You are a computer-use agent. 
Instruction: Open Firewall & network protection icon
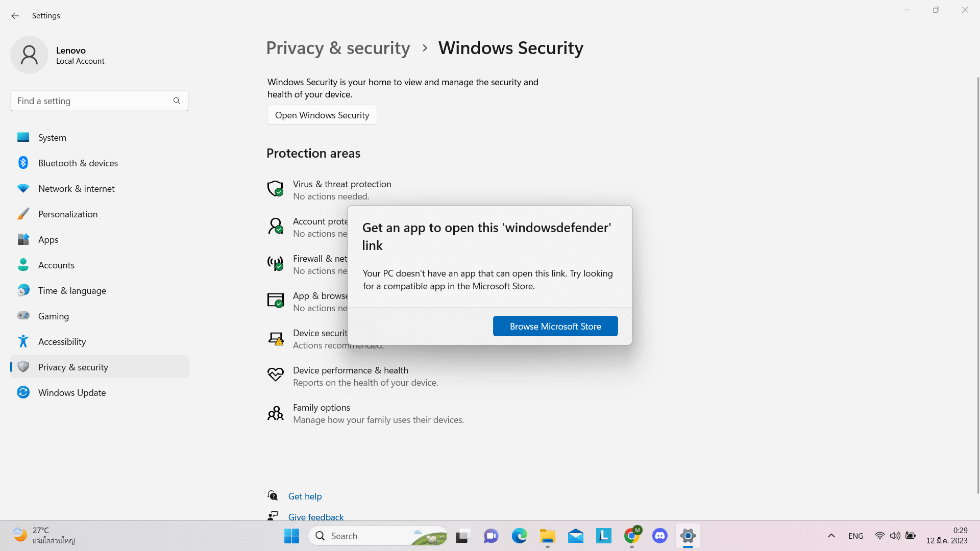pyautogui.click(x=276, y=263)
